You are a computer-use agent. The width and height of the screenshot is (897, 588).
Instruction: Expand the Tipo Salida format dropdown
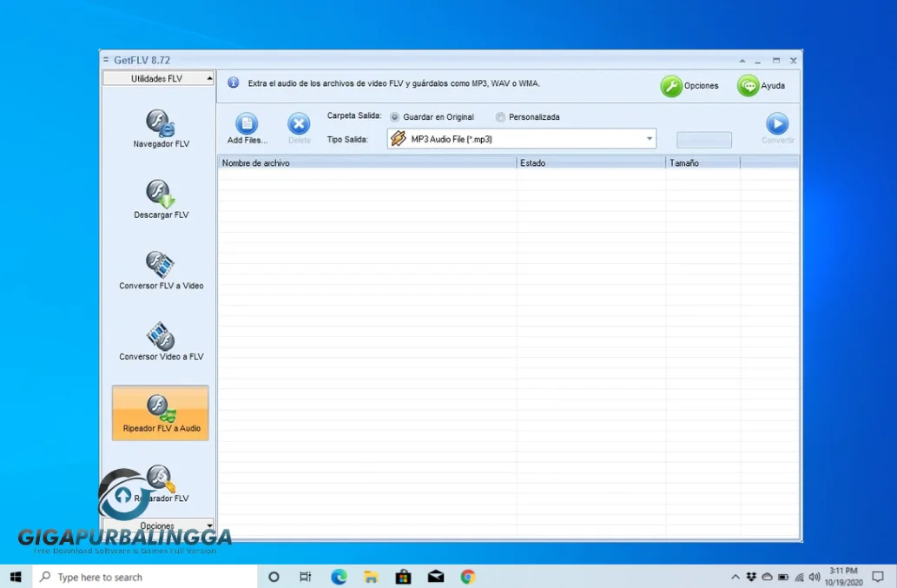pos(649,139)
